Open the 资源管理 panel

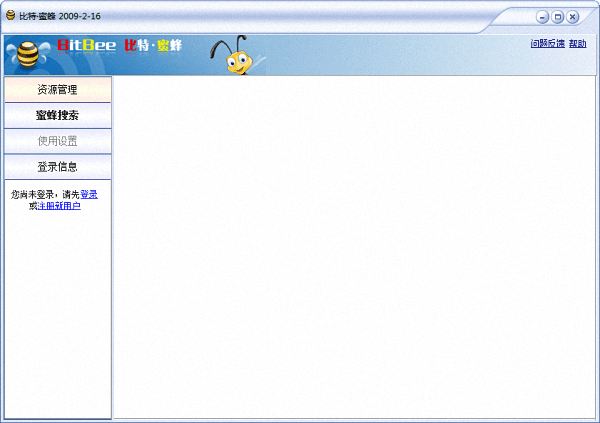click(57, 90)
